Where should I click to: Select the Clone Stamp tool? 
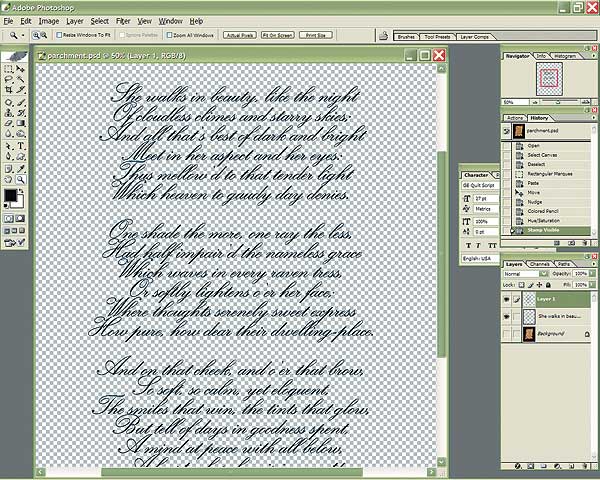point(8,113)
